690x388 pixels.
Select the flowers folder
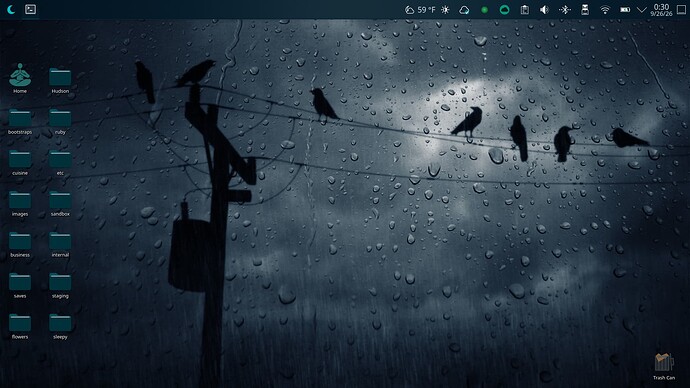(x=20, y=326)
